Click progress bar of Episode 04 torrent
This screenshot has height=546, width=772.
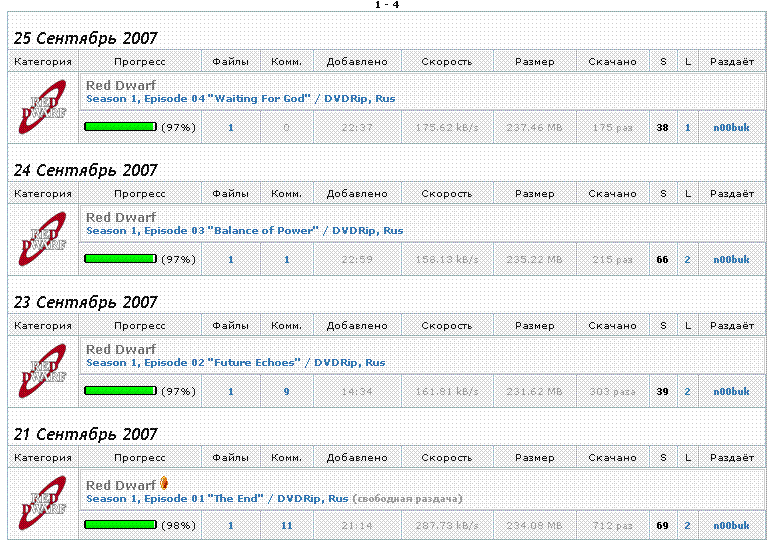tap(121, 127)
